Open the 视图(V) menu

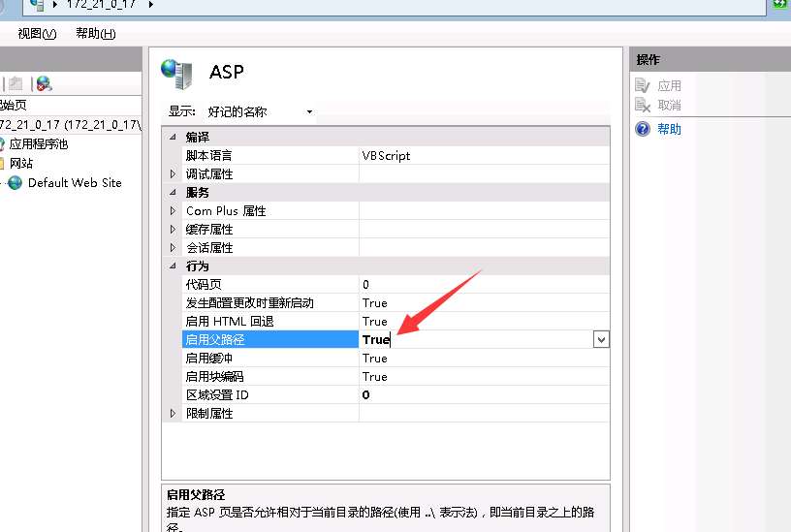click(37, 34)
